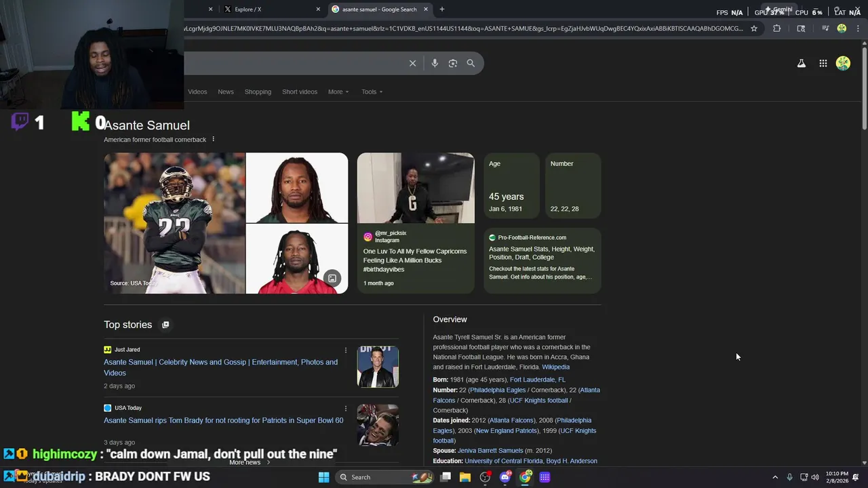Open Chrome media controls icon

tap(825, 28)
